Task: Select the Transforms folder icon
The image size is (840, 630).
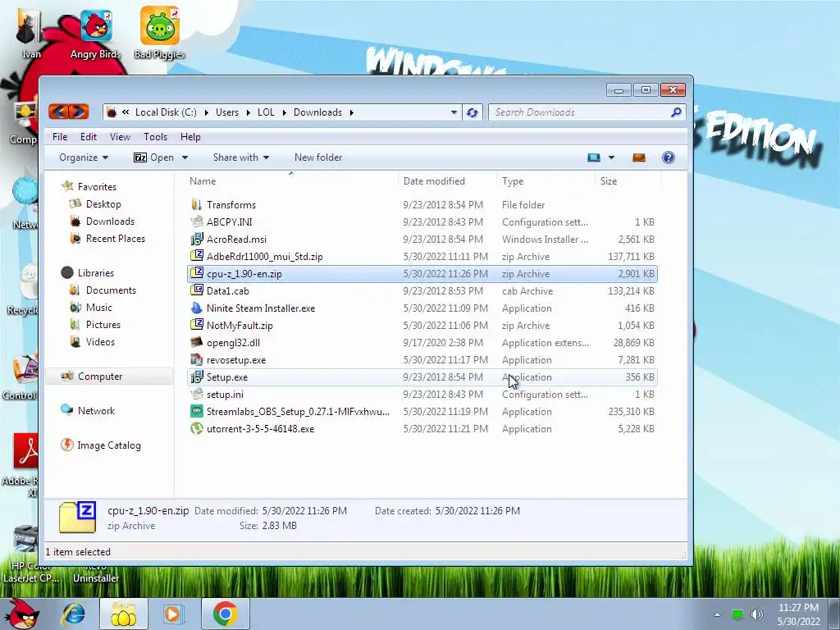Action: pos(197,204)
